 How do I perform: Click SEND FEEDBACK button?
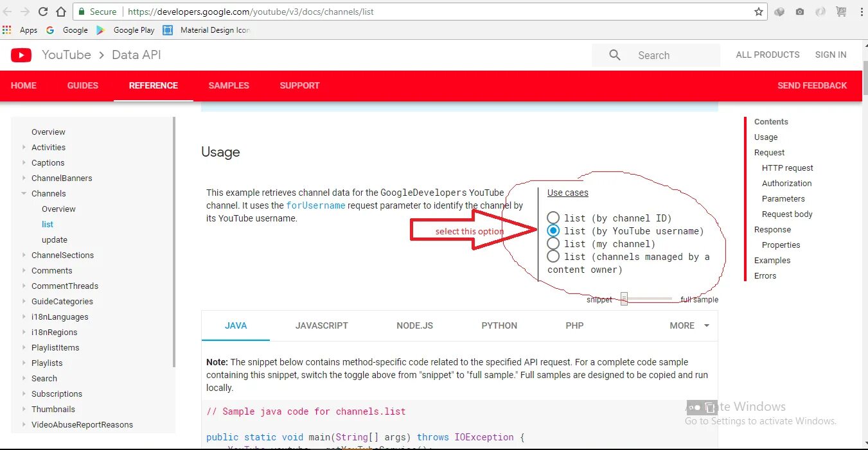click(812, 85)
